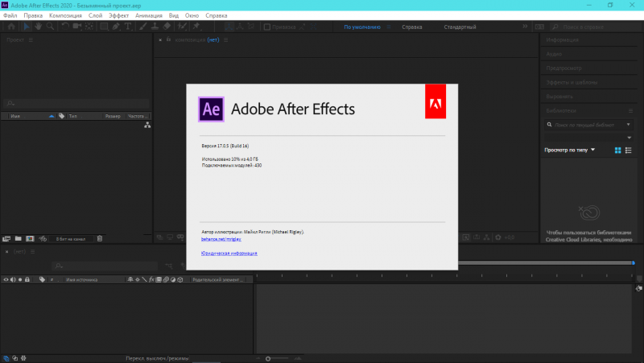Image resolution: width=644 pixels, height=363 pixels.
Task: Switch to the 'Стандартный' workspace
Action: [460, 27]
